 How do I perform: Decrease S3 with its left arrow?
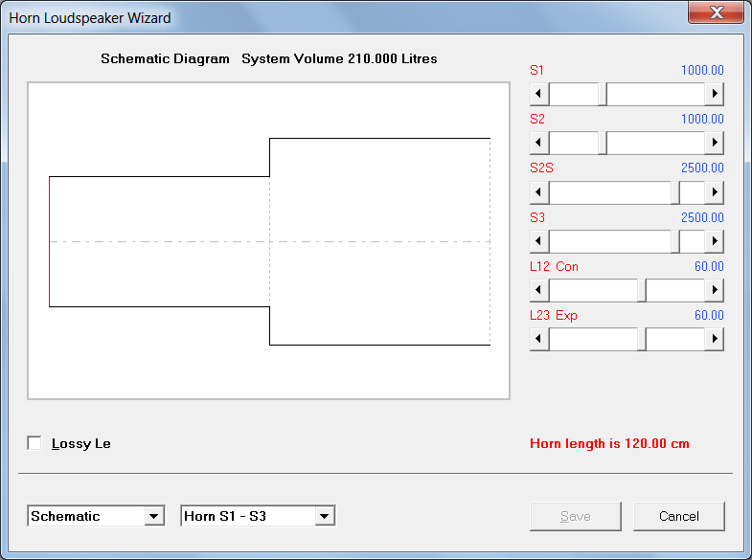click(x=539, y=241)
